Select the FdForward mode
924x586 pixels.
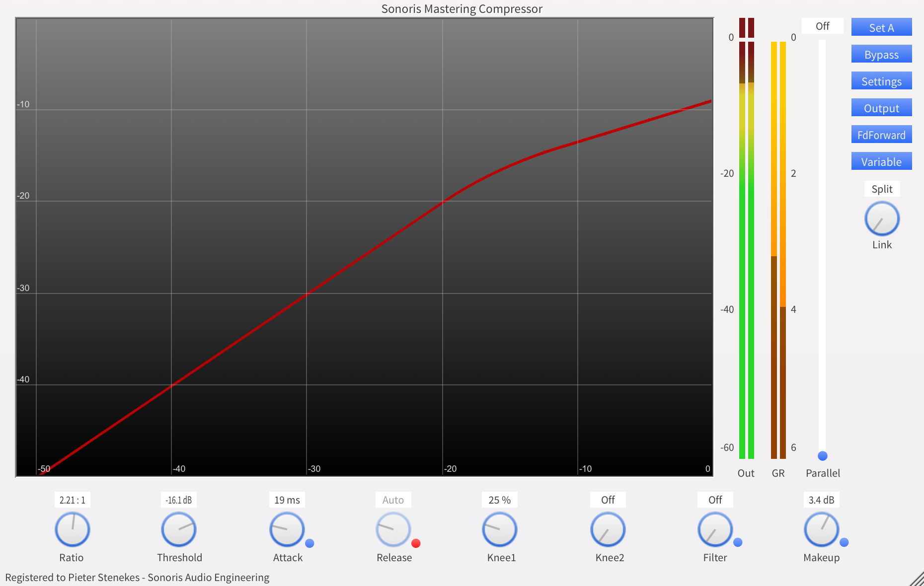point(881,134)
